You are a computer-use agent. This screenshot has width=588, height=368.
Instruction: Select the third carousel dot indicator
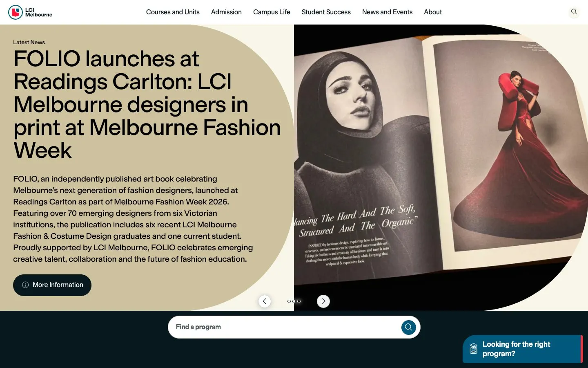point(299,301)
